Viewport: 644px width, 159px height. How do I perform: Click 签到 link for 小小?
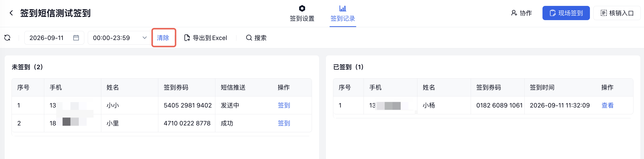284,105
